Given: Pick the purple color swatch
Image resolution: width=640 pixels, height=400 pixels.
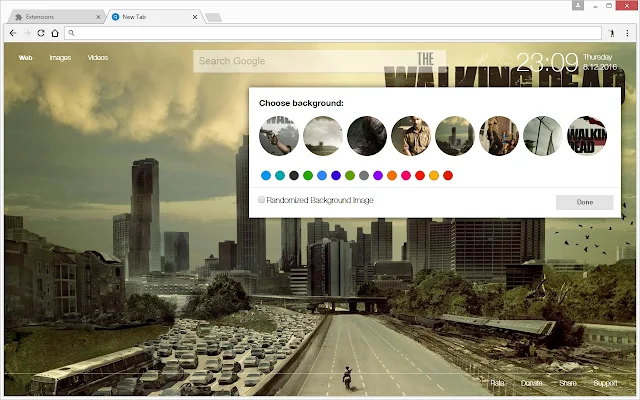Looking at the screenshot, I should 378,176.
